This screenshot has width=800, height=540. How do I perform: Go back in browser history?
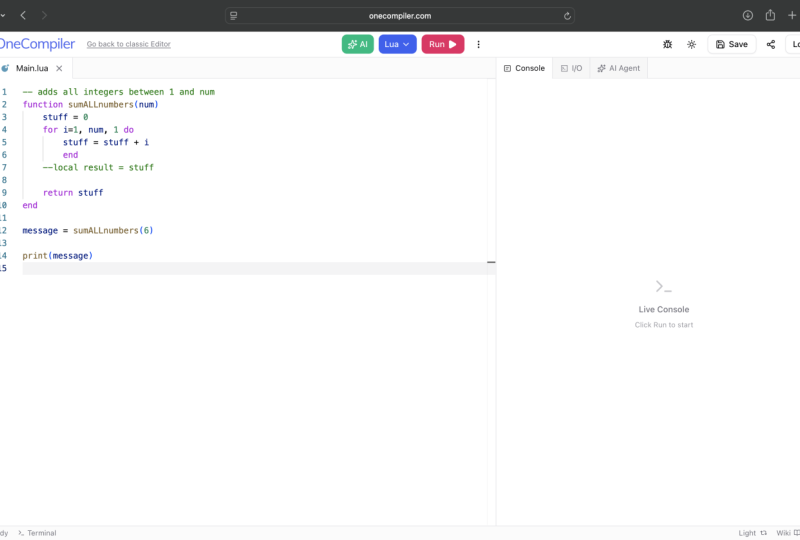pyautogui.click(x=23, y=15)
